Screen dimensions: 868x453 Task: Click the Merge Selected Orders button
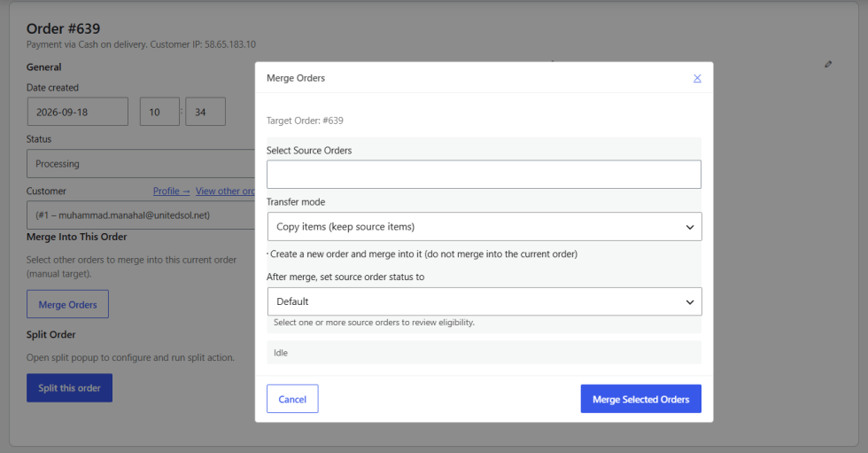640,399
